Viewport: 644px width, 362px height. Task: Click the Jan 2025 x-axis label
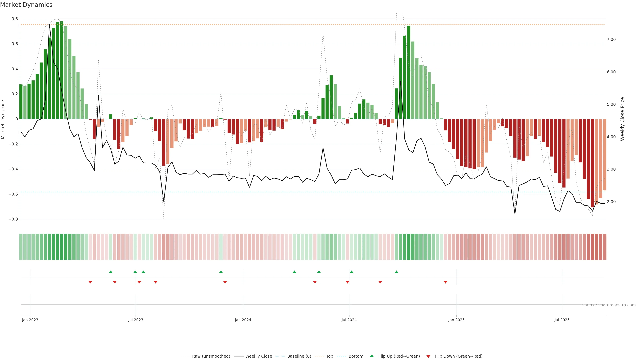click(x=456, y=320)
